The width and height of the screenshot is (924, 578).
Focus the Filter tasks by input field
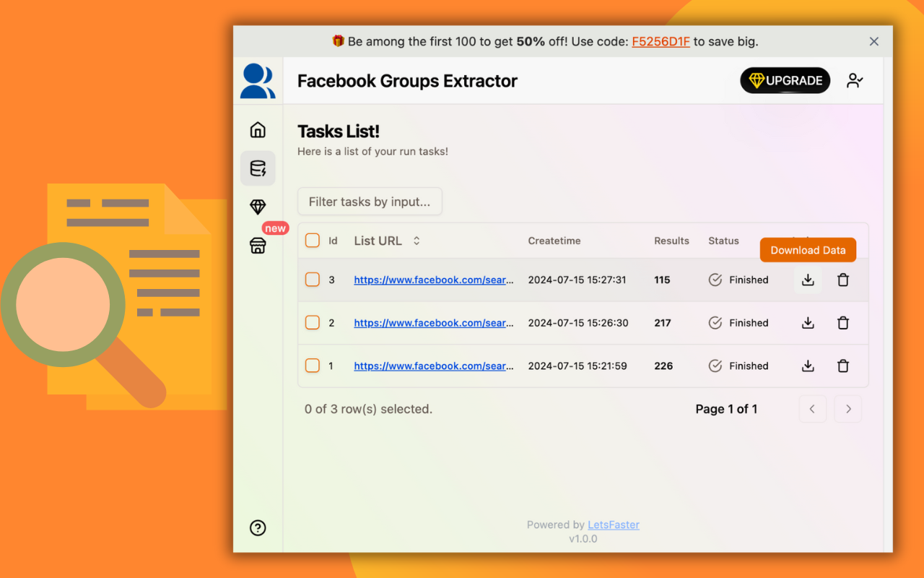pyautogui.click(x=370, y=202)
